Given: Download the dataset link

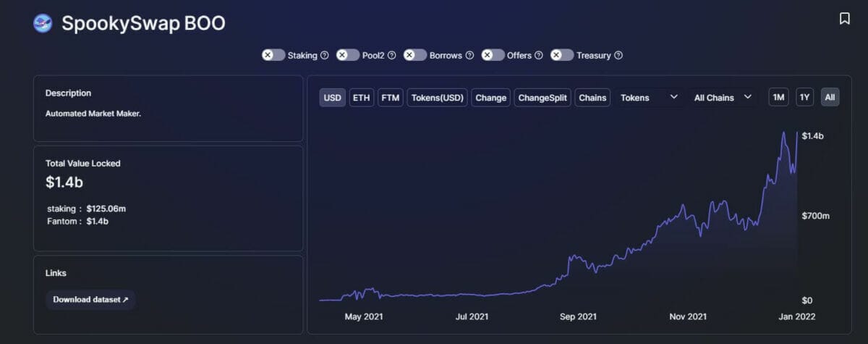Looking at the screenshot, I should coord(90,300).
